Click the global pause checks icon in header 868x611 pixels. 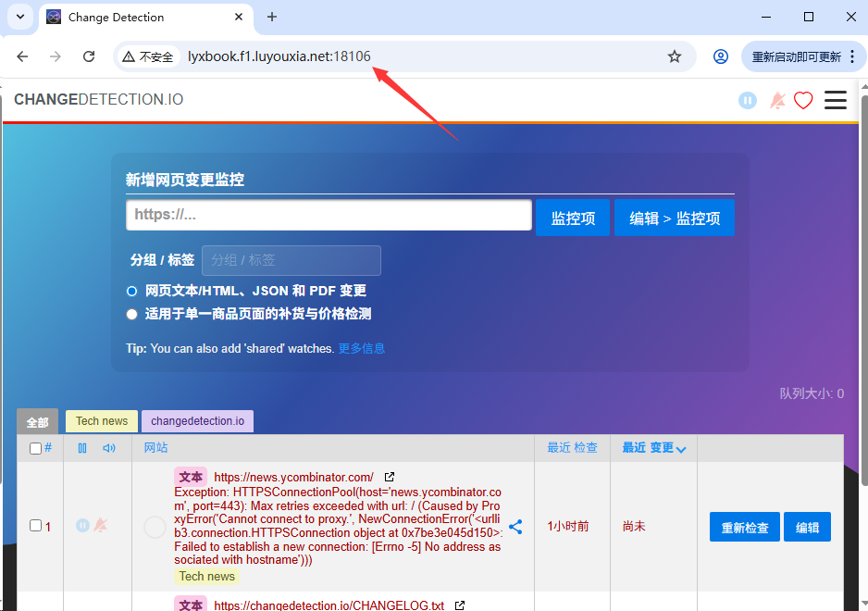[748, 100]
